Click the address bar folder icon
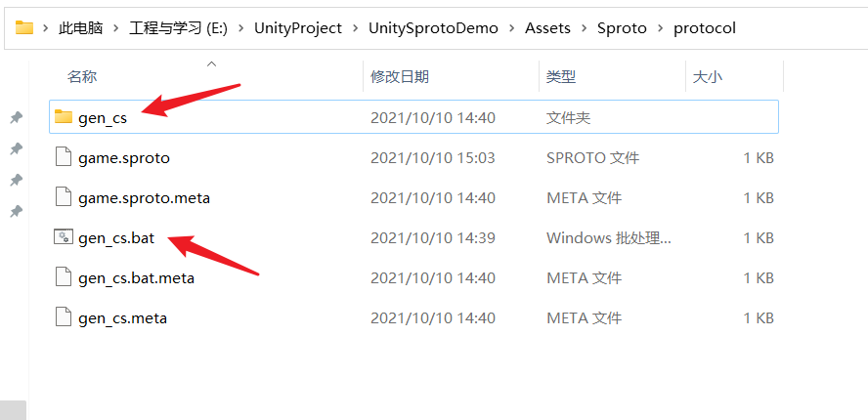 coord(24,27)
